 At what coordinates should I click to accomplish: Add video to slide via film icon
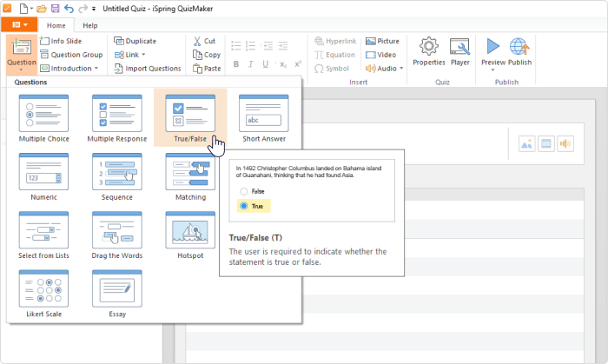click(x=546, y=144)
